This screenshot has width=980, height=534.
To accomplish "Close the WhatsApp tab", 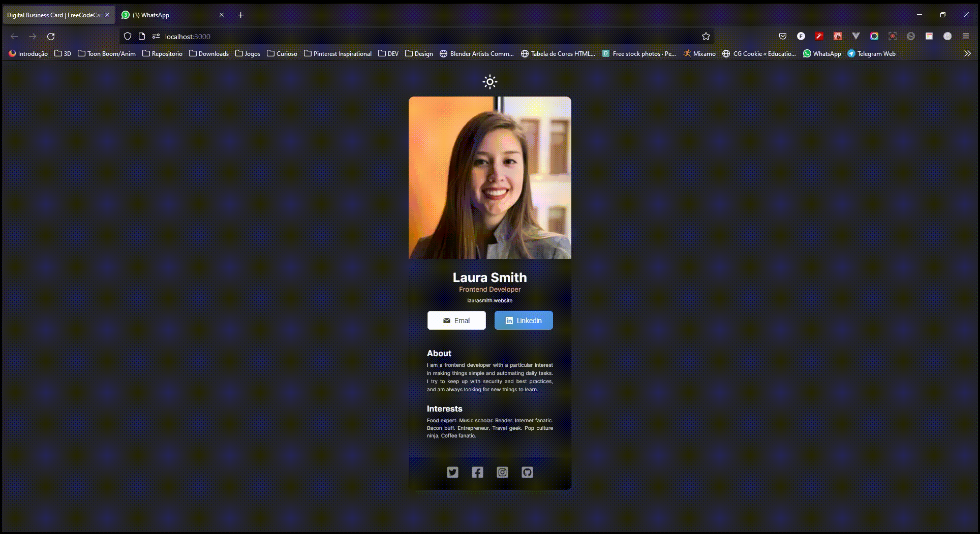I will point(222,15).
